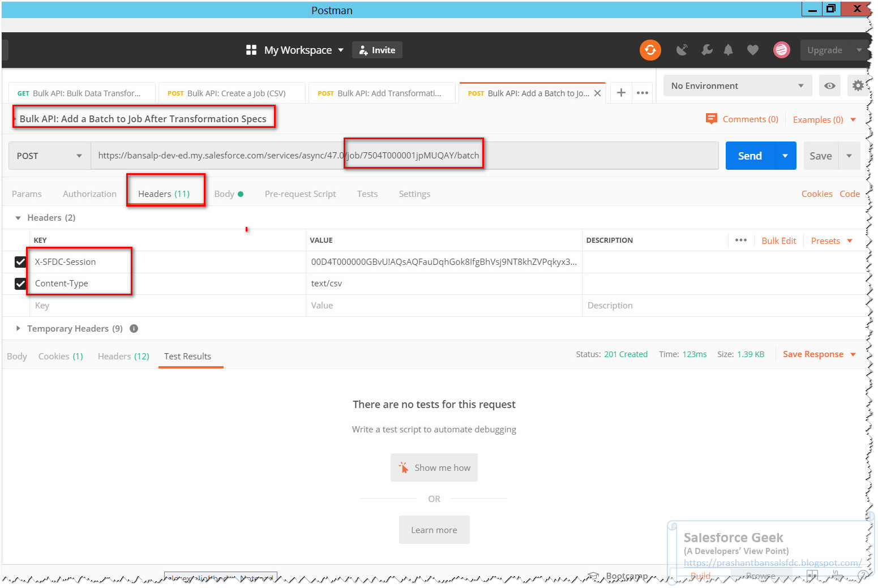Viewport: 878px width, 588px height.
Task: Click the Invite button
Action: (377, 50)
